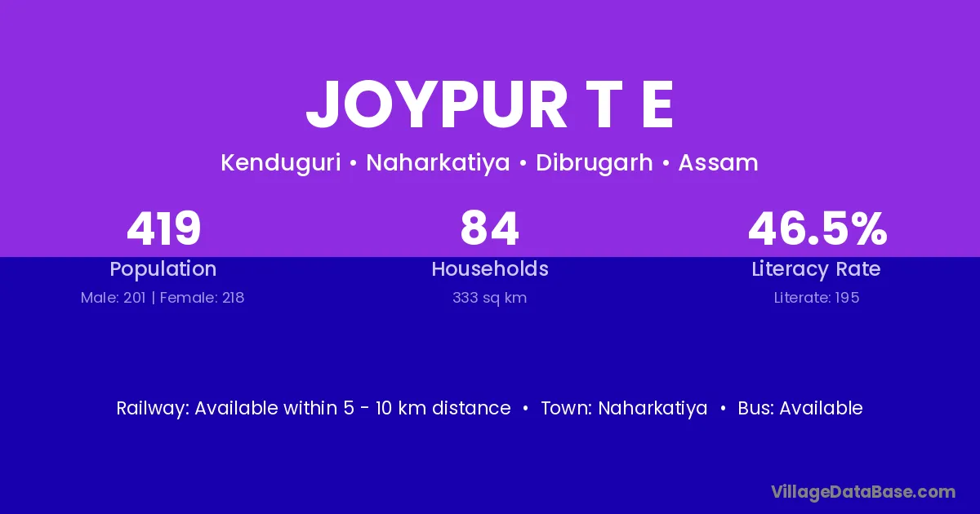Screen dimensions: 980x514
Task: Click Dibrugarh in the location breadcrumb
Action: tap(594, 163)
